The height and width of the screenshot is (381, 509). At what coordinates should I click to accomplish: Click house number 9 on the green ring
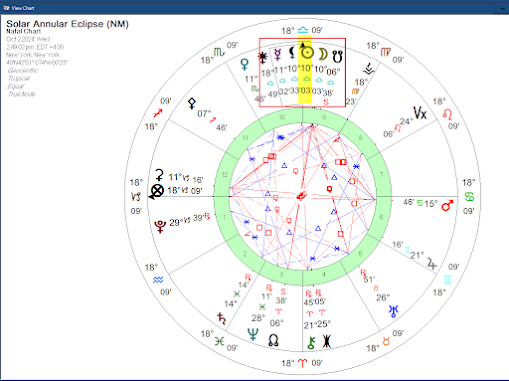coord(324,117)
